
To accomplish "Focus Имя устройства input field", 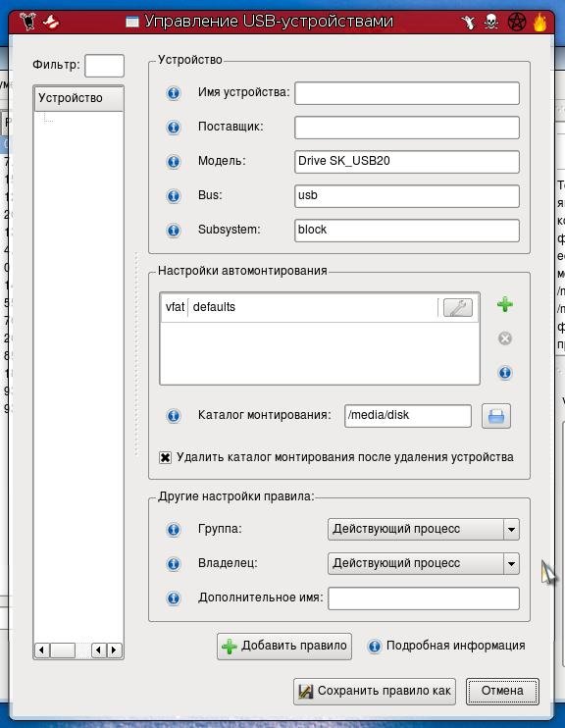I will point(407,93).
